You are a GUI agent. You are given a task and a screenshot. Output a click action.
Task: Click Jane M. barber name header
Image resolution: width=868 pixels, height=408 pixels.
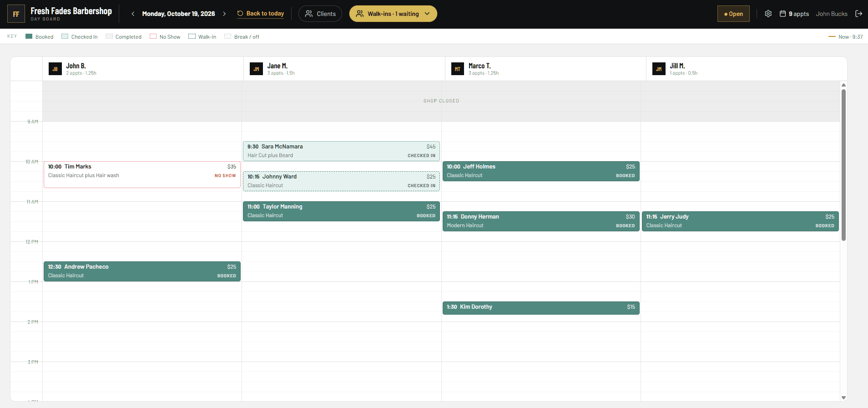[x=278, y=66]
